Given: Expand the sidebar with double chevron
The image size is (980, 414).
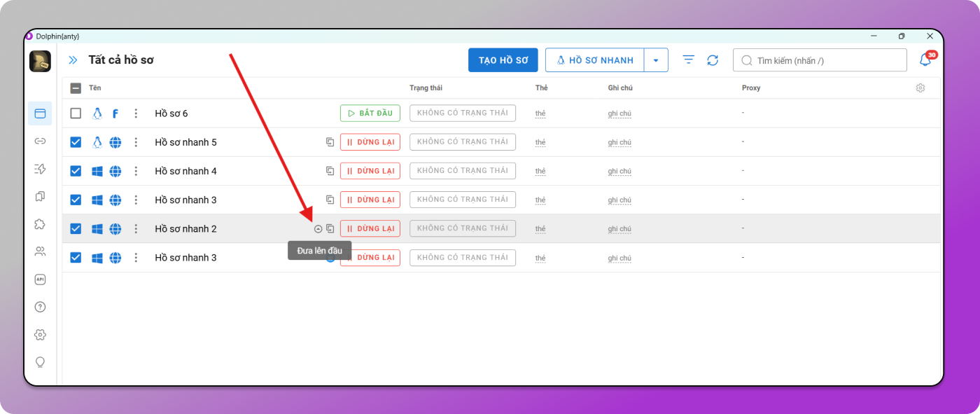Looking at the screenshot, I should [x=73, y=60].
